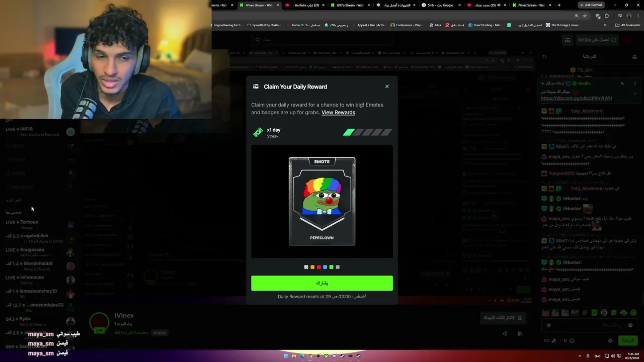Open the pinned message options menu
644x362 pixels.
[635, 83]
